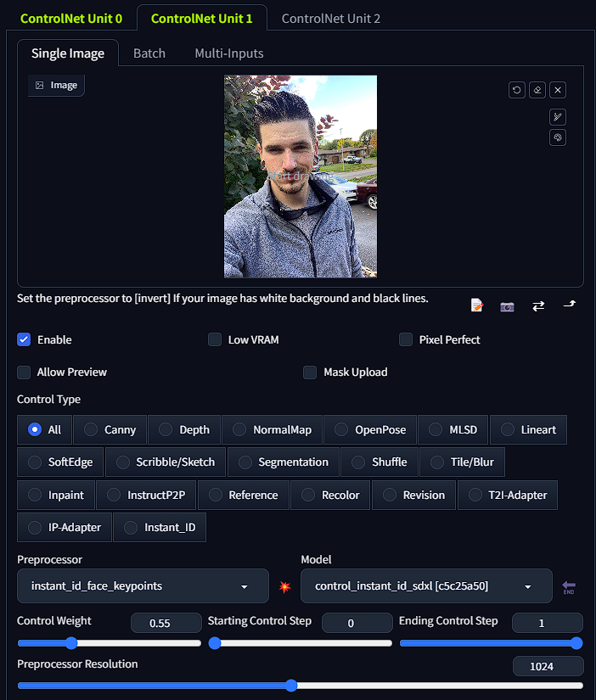
Task: Click the Starting Control Step number field
Action: click(x=357, y=624)
